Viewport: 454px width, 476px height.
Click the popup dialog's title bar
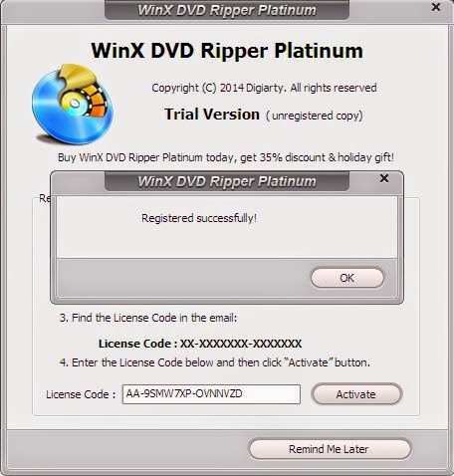click(x=227, y=181)
